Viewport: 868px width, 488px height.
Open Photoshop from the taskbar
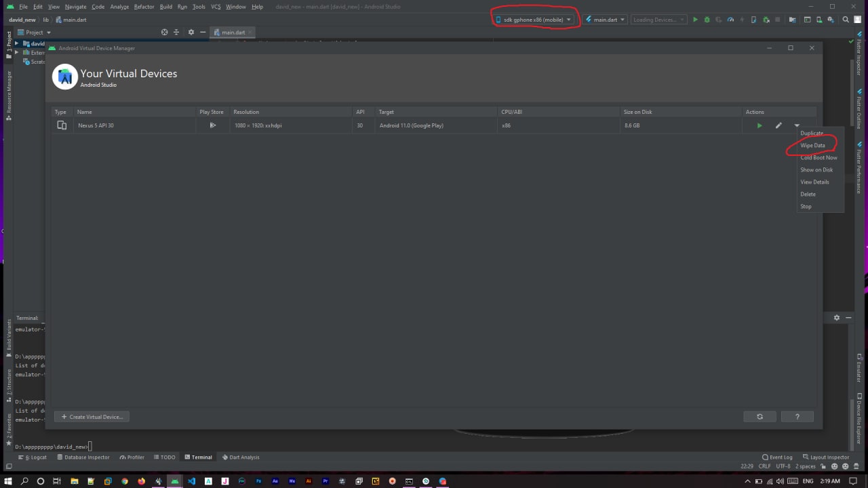(258, 481)
